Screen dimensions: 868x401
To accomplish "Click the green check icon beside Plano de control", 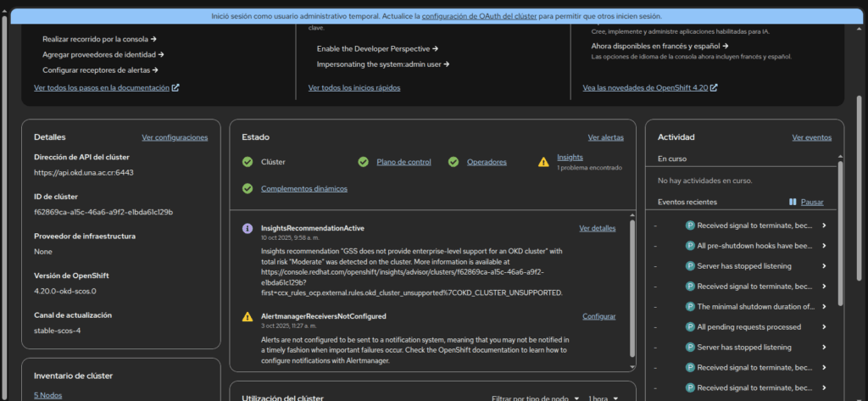I will 363,162.
